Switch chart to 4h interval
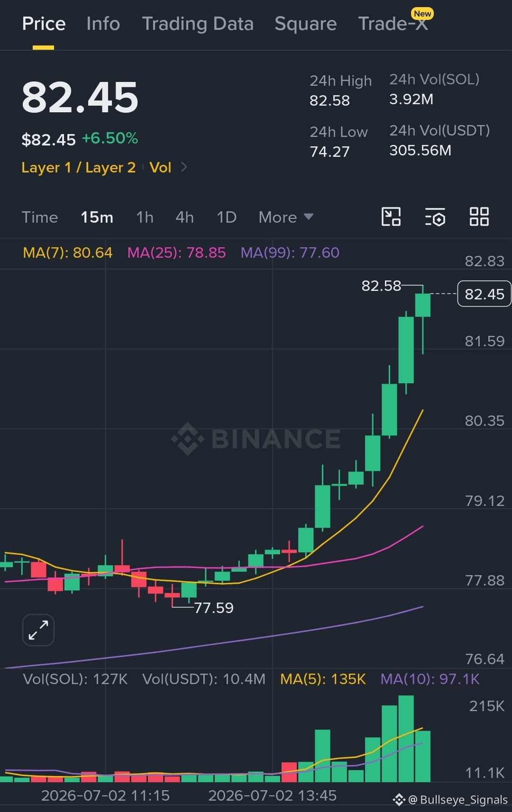Screen dimensions: 512x812 tap(184, 217)
